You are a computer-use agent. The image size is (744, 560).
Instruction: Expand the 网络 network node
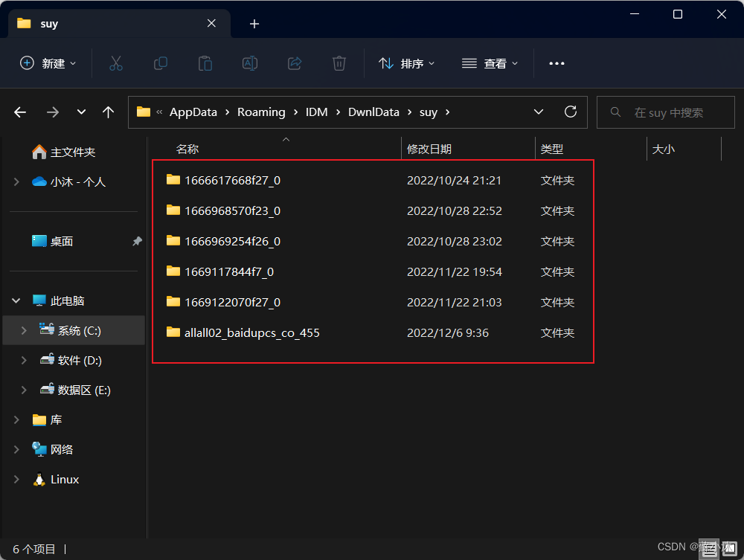[16, 449]
